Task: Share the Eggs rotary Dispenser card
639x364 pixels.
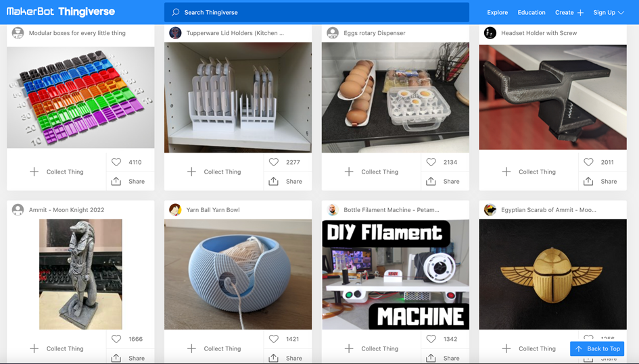Action: [431, 181]
